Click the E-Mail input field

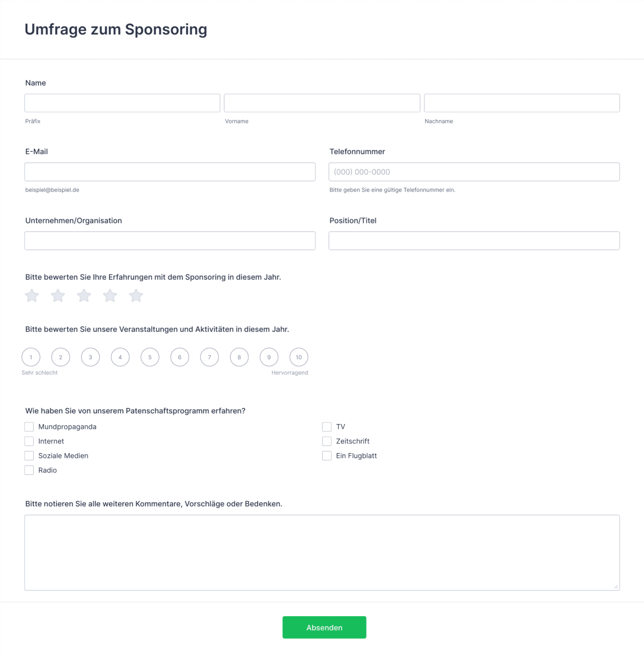click(170, 172)
